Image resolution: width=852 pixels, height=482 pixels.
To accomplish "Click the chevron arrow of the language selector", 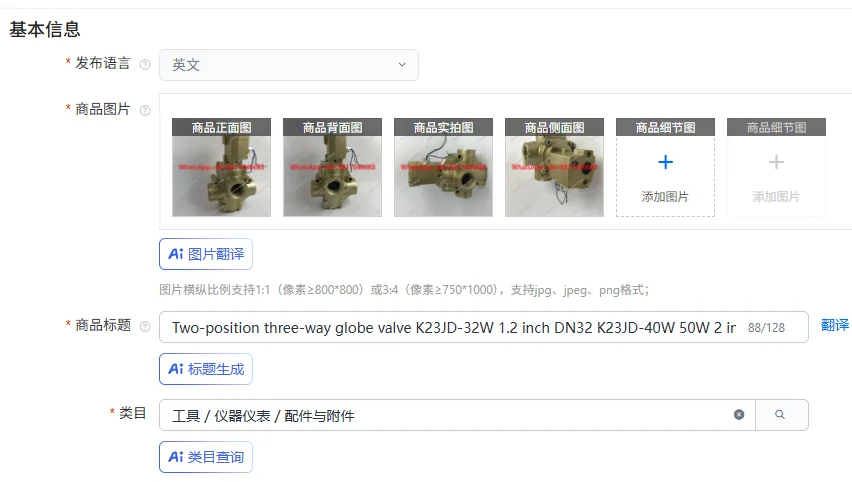I will (402, 65).
